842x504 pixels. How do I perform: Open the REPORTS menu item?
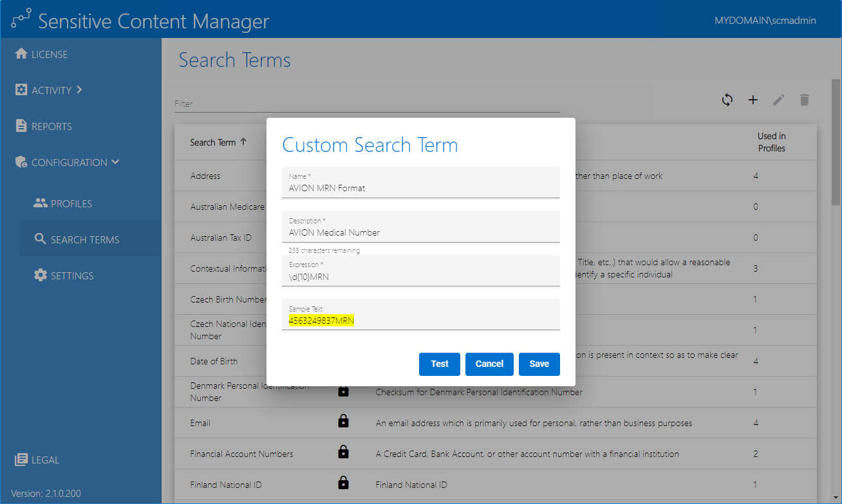[x=51, y=127]
